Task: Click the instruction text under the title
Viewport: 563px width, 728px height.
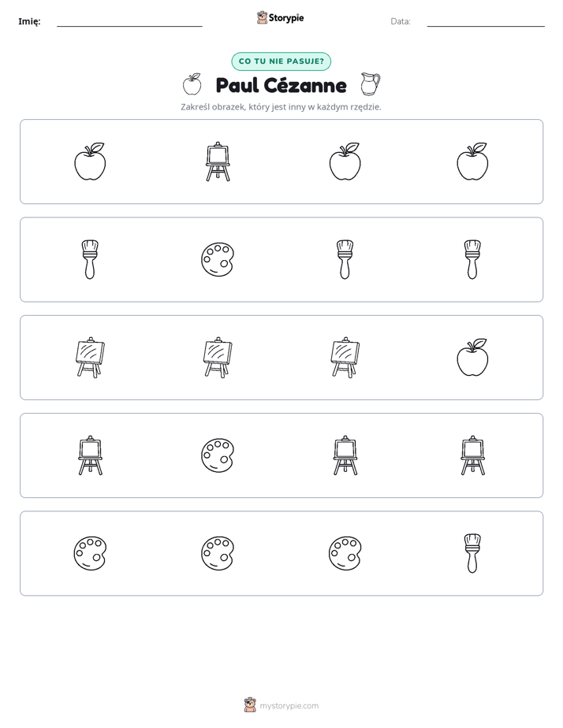Action: click(281, 107)
